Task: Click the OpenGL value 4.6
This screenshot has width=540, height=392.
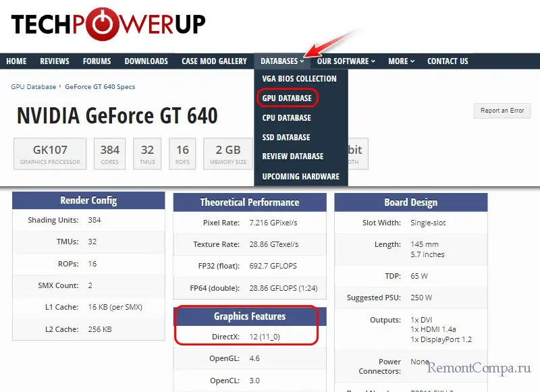Action: (254, 358)
